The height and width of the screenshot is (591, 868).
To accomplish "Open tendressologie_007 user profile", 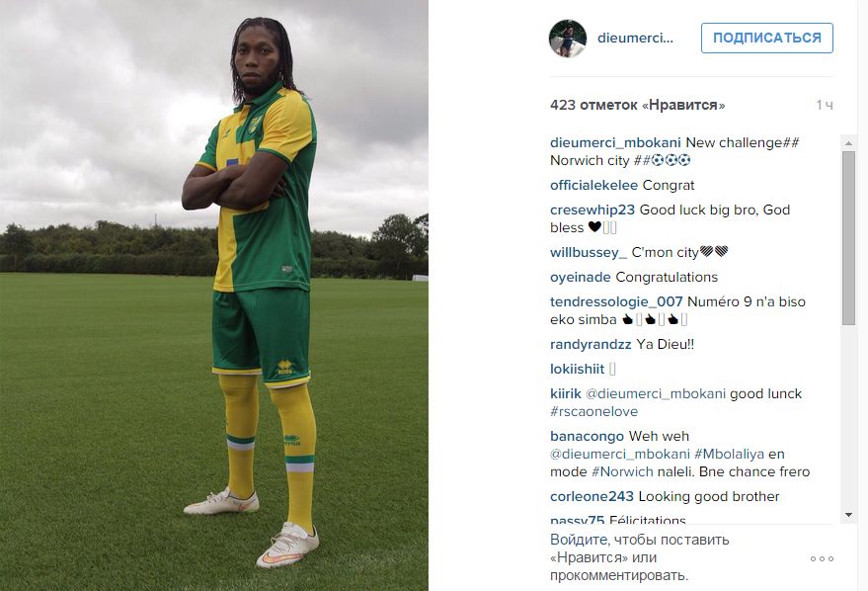I will pyautogui.click(x=616, y=301).
